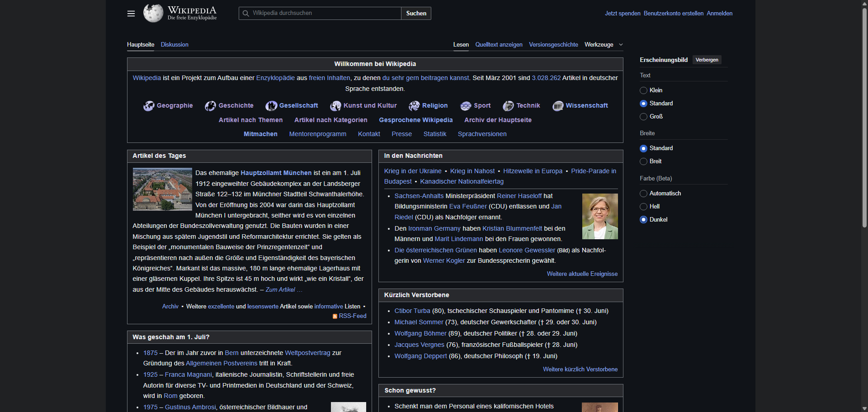
Task: Open the Hauptzollamt München thumbnail image
Action: point(162,189)
